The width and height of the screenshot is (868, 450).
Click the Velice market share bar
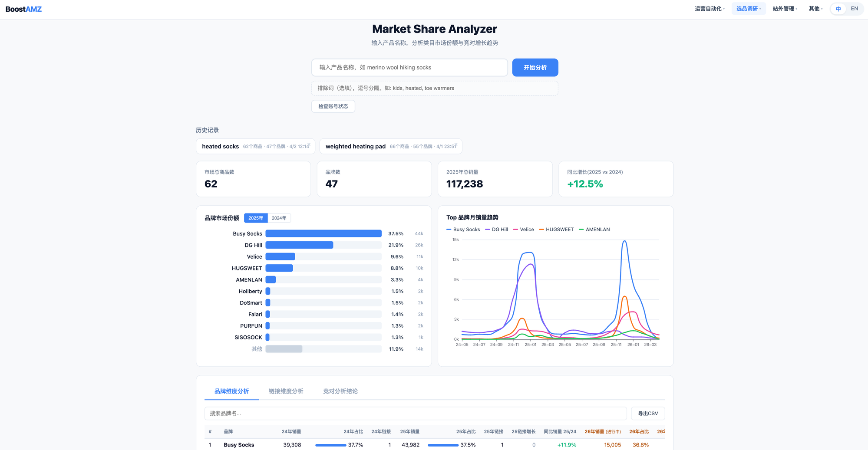(280, 256)
